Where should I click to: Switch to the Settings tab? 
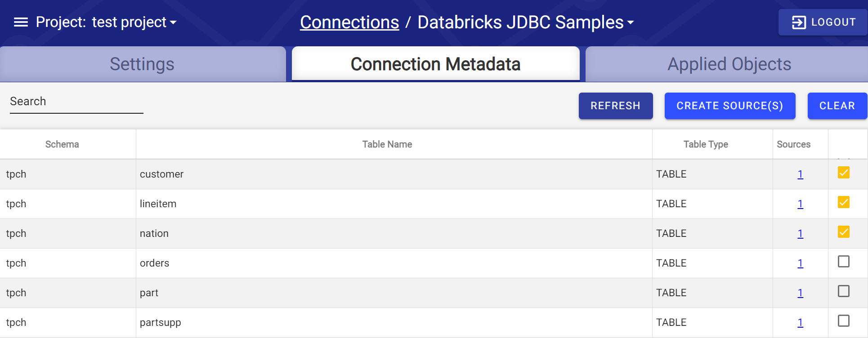142,64
